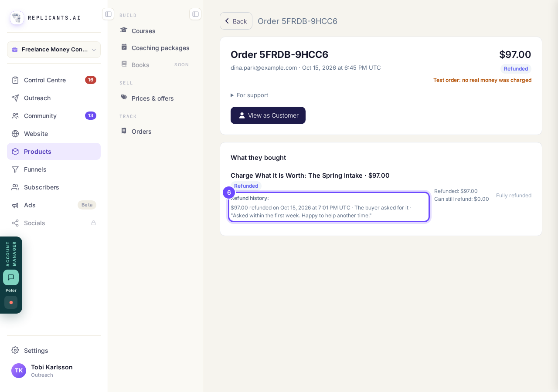This screenshot has height=392, width=558.
Task: Click the Replicants.ai logo icon
Action: [17, 18]
